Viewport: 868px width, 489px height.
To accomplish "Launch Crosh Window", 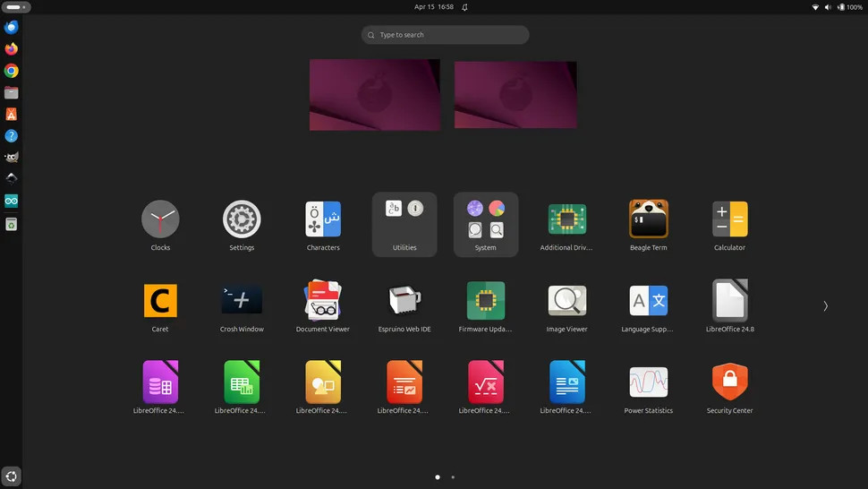I will point(242,301).
